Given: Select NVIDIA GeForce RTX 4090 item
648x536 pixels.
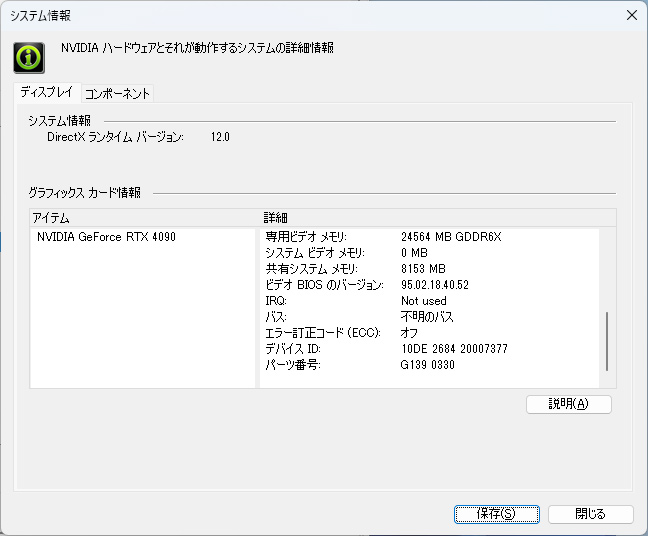Looking at the screenshot, I should tap(106, 237).
